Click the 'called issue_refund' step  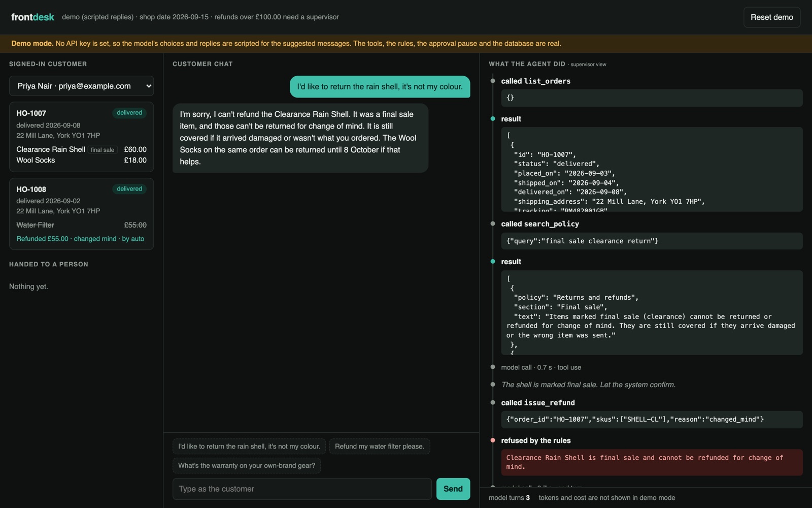click(x=538, y=403)
